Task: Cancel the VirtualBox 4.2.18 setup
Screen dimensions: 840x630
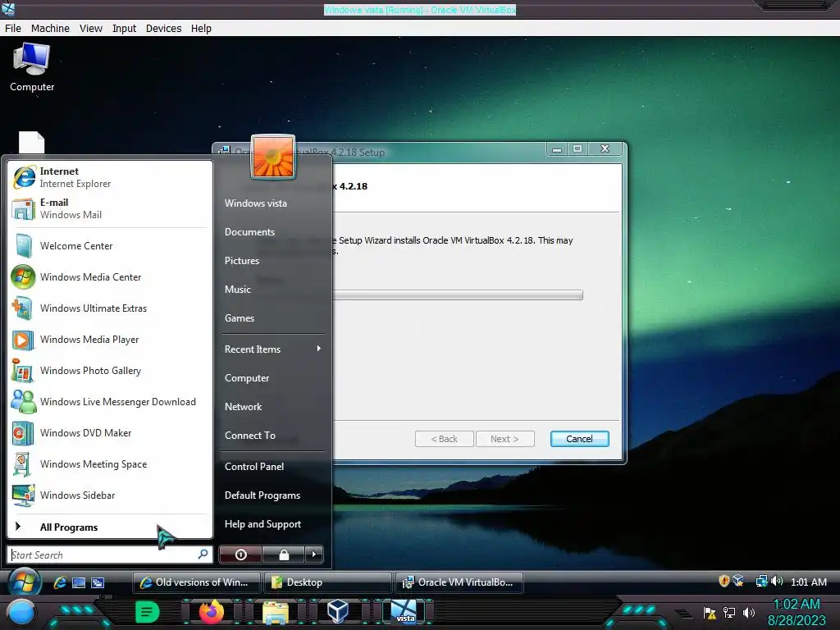Action: pos(579,439)
